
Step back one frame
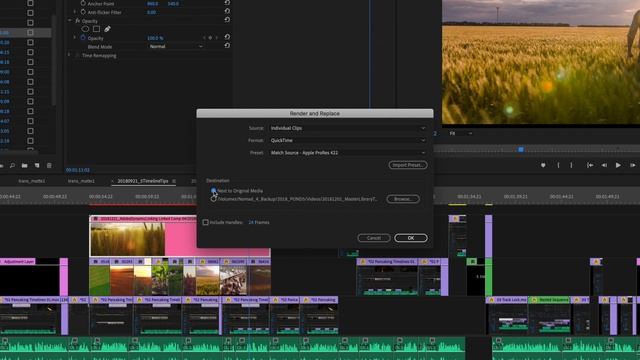click(604, 165)
